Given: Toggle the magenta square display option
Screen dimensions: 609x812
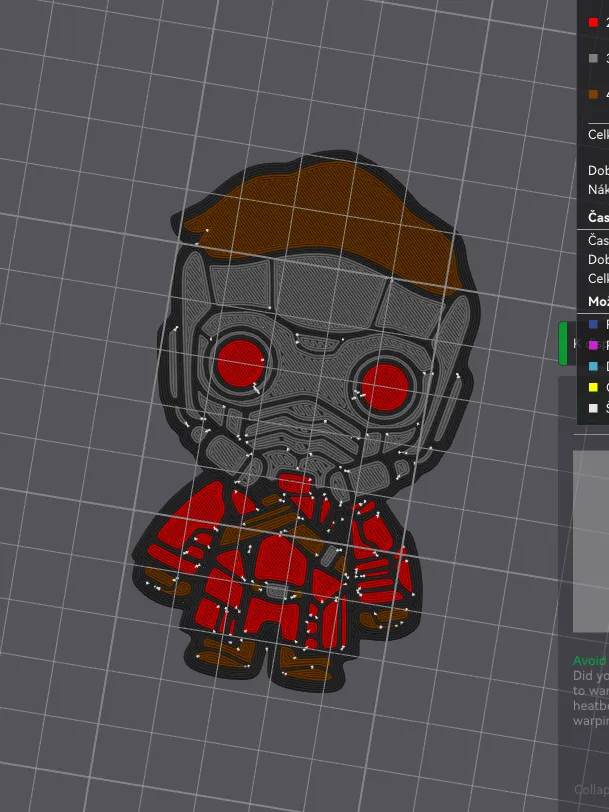Looking at the screenshot, I should coord(594,345).
